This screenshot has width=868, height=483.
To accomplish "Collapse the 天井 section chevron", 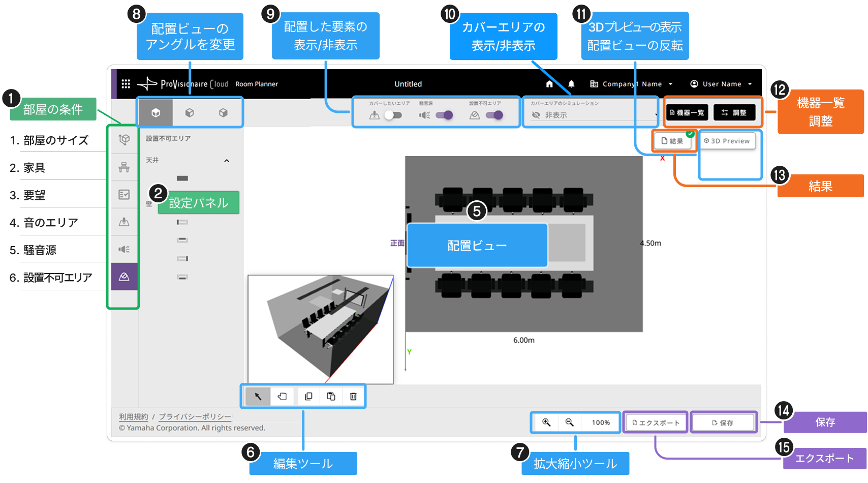I will (x=227, y=161).
